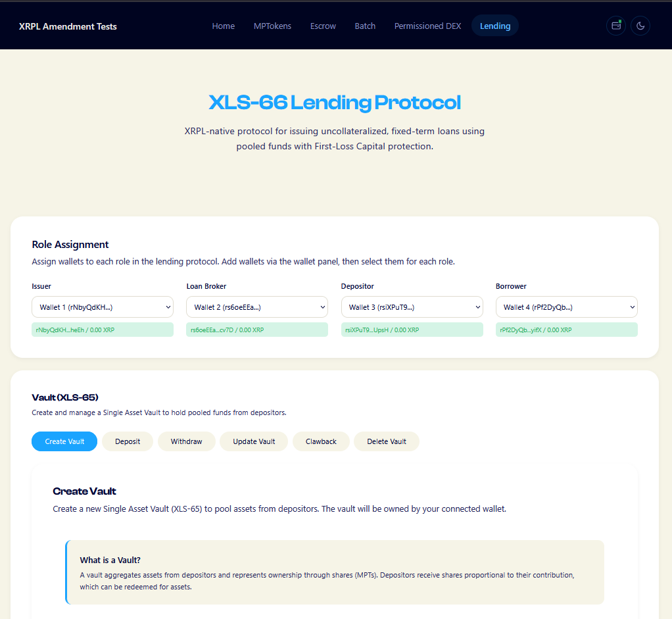672x619 pixels.
Task: Click the XLS-66 Lending Protocol heading
Action: (x=335, y=103)
